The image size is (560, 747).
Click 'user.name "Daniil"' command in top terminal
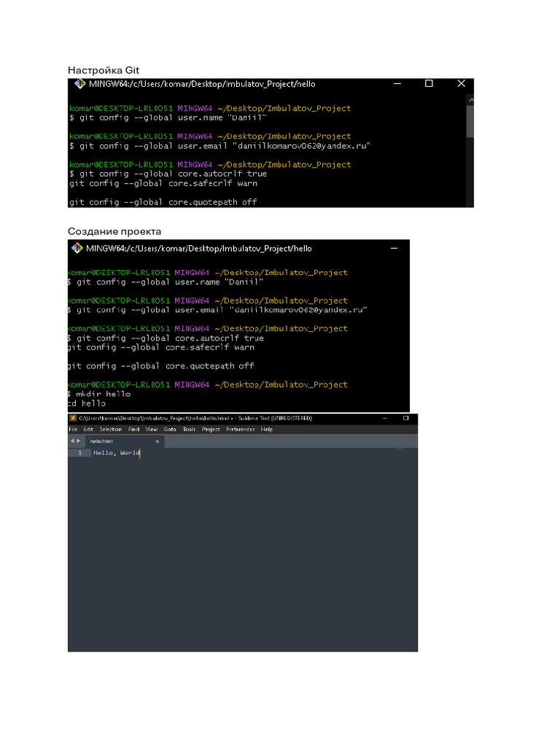coord(168,117)
